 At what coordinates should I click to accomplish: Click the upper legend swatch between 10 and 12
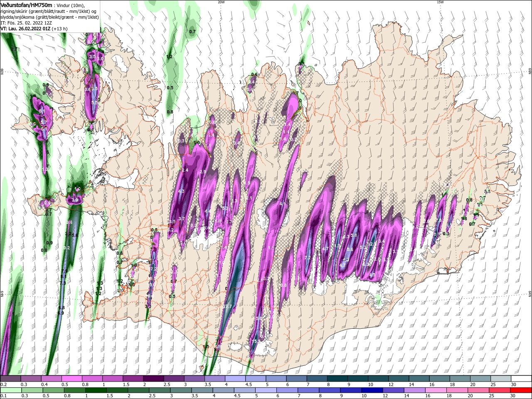(377, 379)
